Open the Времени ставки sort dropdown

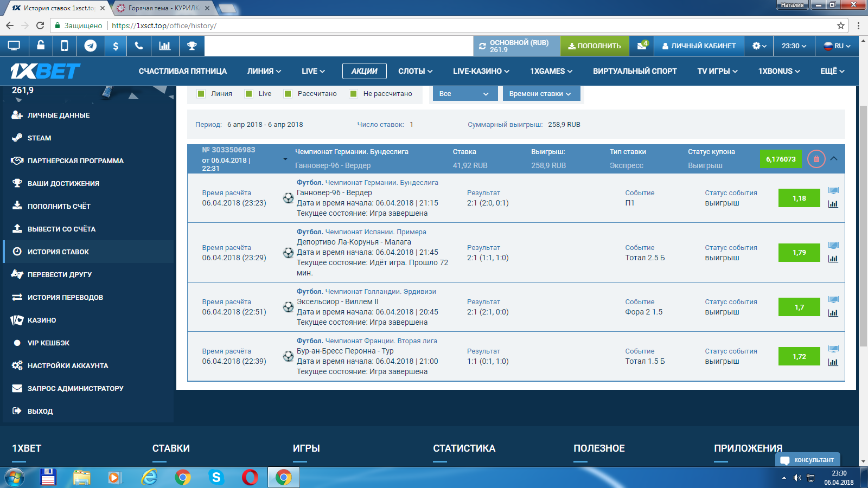click(x=541, y=94)
